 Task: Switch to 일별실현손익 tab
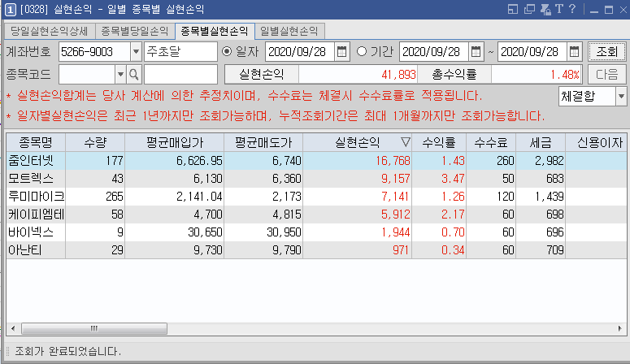pyautogui.click(x=289, y=32)
